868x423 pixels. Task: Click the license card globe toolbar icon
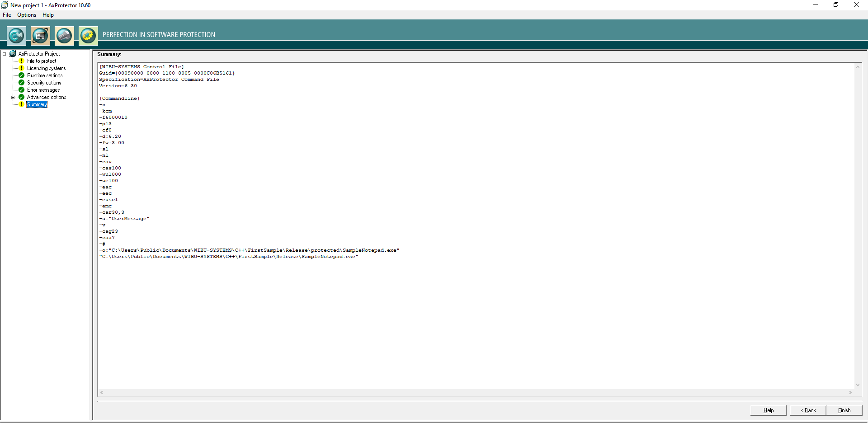(x=40, y=36)
